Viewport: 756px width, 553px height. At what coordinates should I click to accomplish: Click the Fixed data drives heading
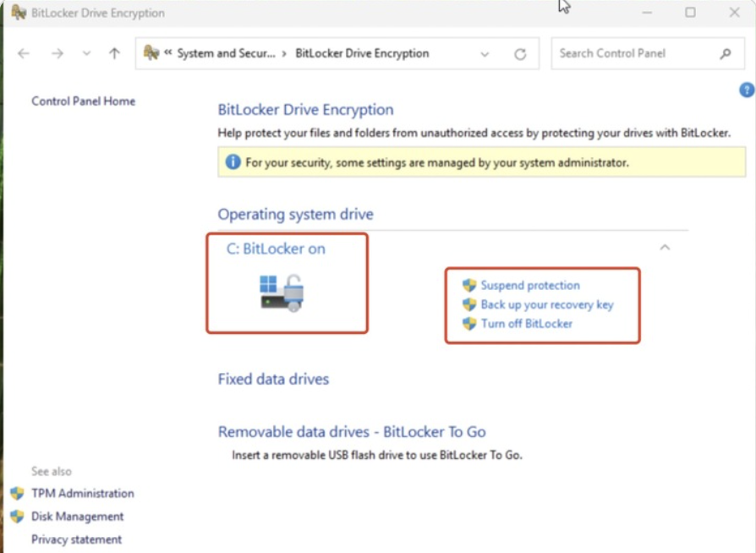coord(273,379)
